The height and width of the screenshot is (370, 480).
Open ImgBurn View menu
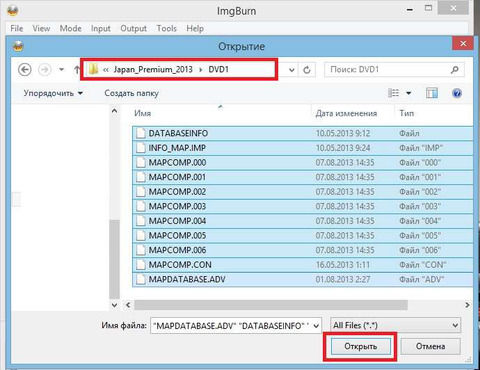click(x=41, y=28)
